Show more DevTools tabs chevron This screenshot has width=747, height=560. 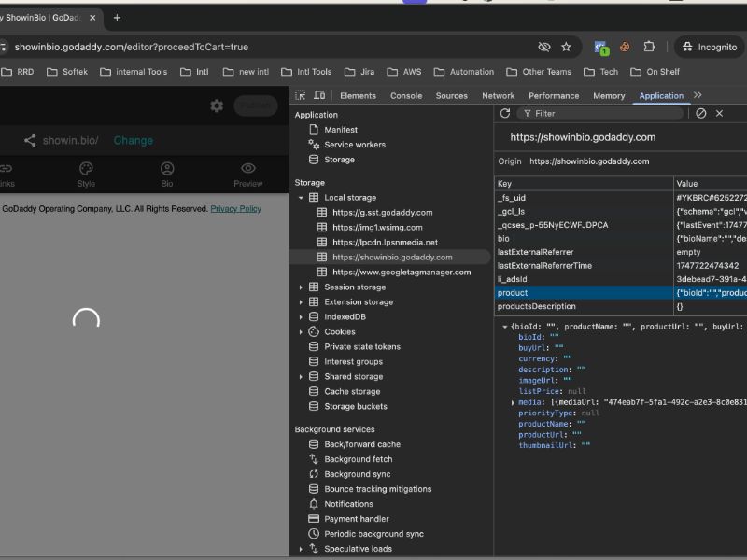tap(698, 95)
